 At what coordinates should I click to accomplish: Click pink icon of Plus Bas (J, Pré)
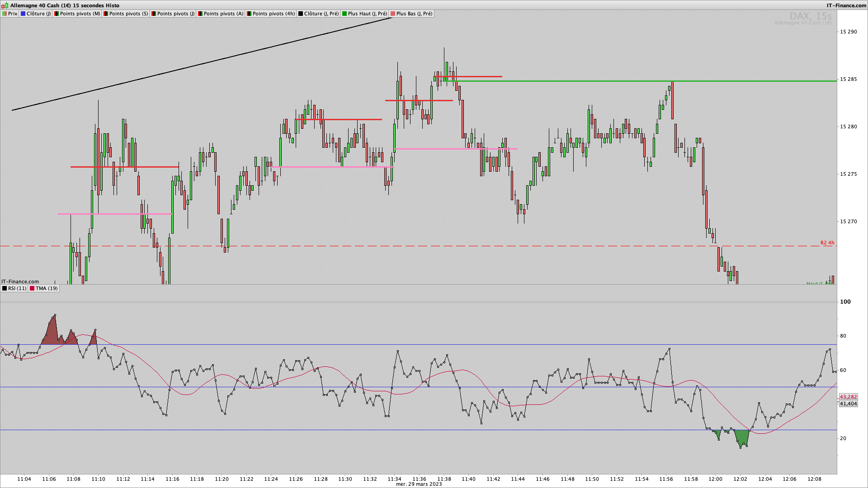click(393, 14)
